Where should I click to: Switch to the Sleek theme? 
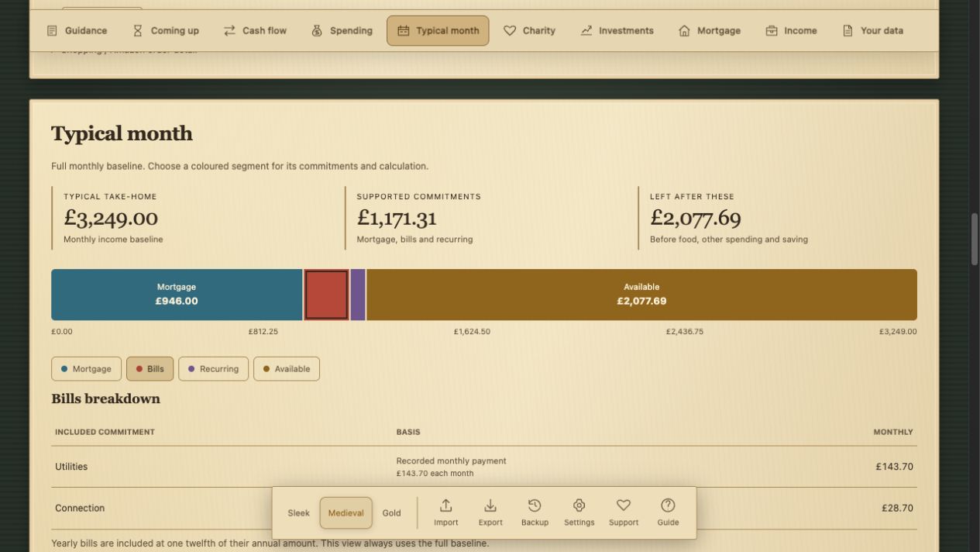(x=298, y=513)
